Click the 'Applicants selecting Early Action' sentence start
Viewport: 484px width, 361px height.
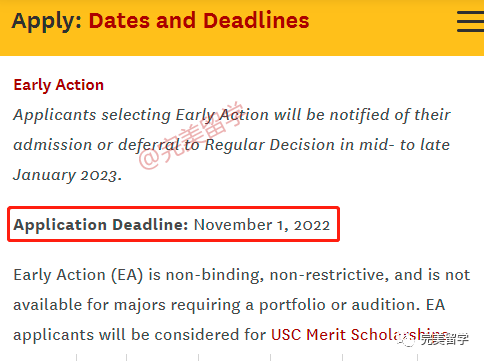141,115
